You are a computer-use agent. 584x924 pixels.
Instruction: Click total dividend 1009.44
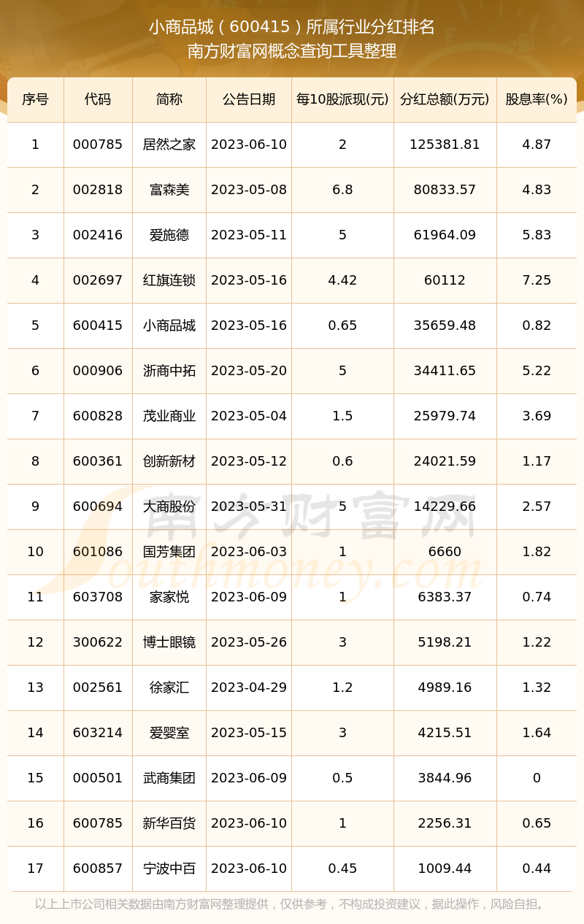(445, 869)
